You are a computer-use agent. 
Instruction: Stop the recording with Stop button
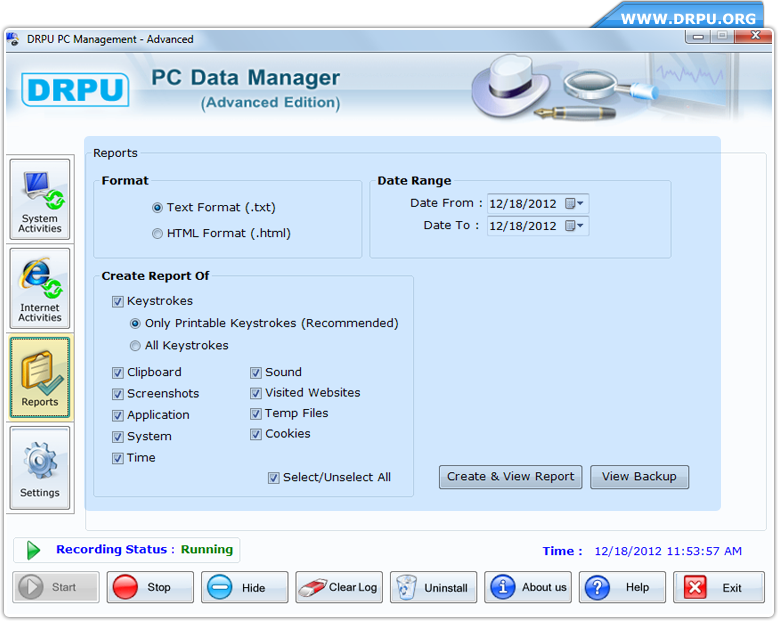[150, 587]
